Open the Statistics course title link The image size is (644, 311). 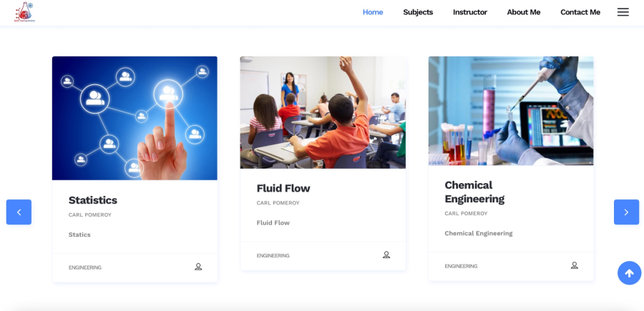pyautogui.click(x=93, y=200)
